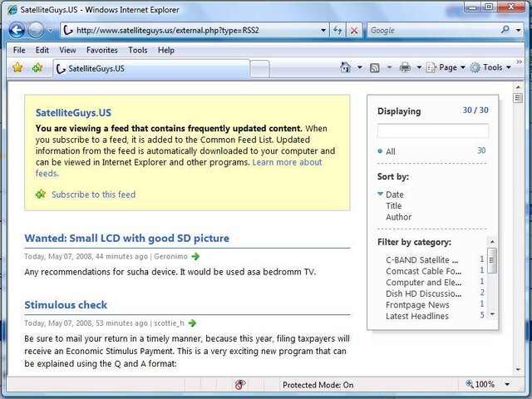
Task: Click the category list scrollbar thumb
Action: click(x=492, y=260)
